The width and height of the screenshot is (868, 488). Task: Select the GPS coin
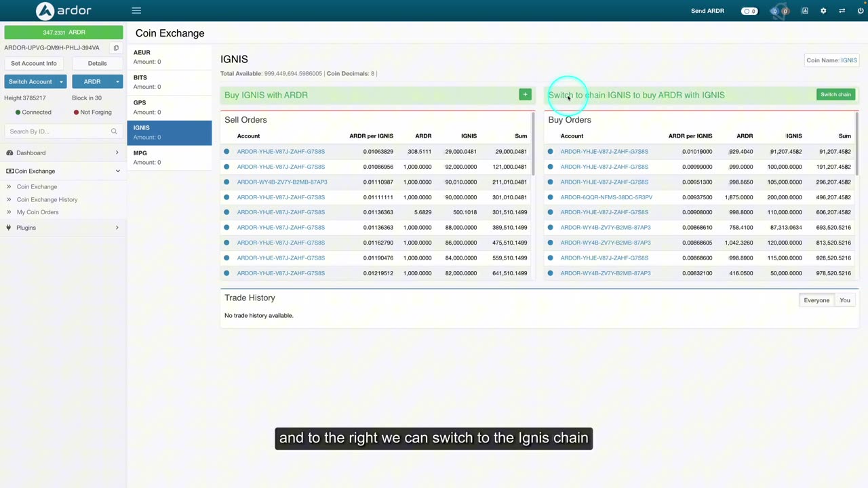coord(170,107)
